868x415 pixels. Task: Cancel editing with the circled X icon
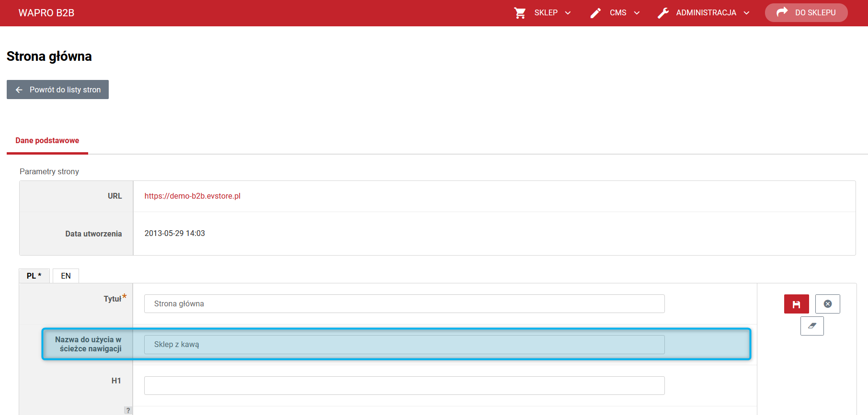click(x=828, y=304)
